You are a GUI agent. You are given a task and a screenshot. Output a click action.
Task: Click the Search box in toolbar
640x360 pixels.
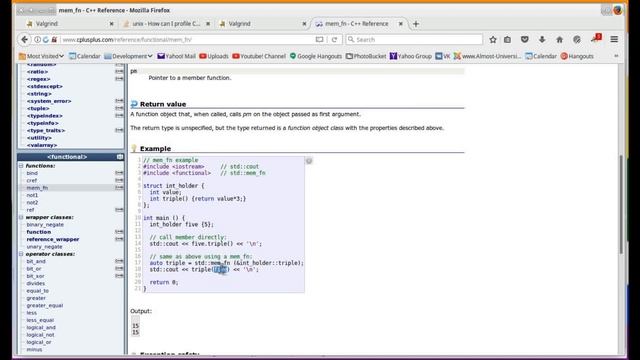414,40
